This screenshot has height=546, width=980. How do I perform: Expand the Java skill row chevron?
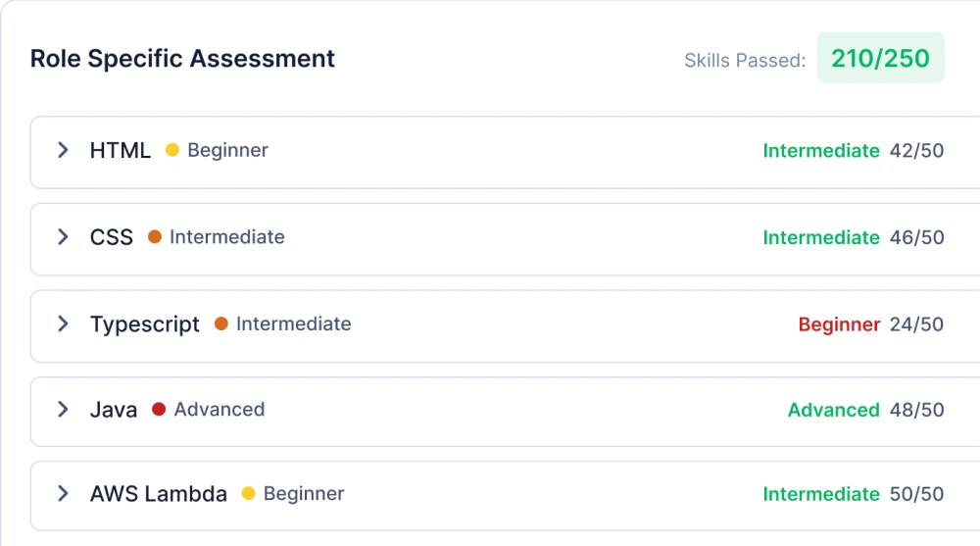(63, 410)
